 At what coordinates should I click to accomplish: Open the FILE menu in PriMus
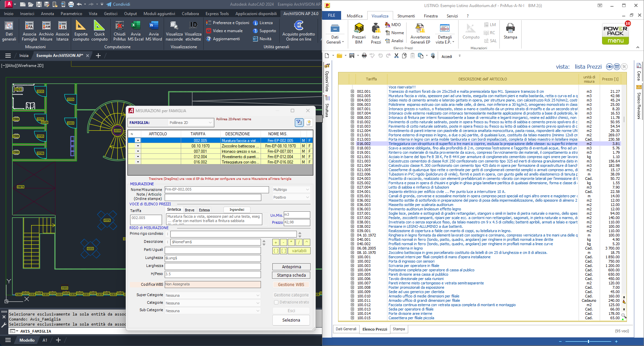(332, 15)
